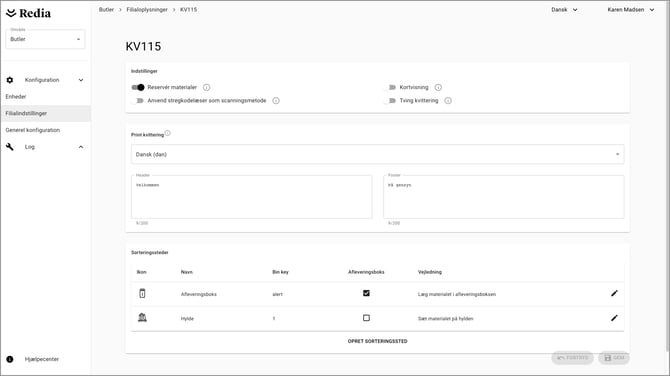Open Generel konfiguration in the sidebar

click(45, 130)
